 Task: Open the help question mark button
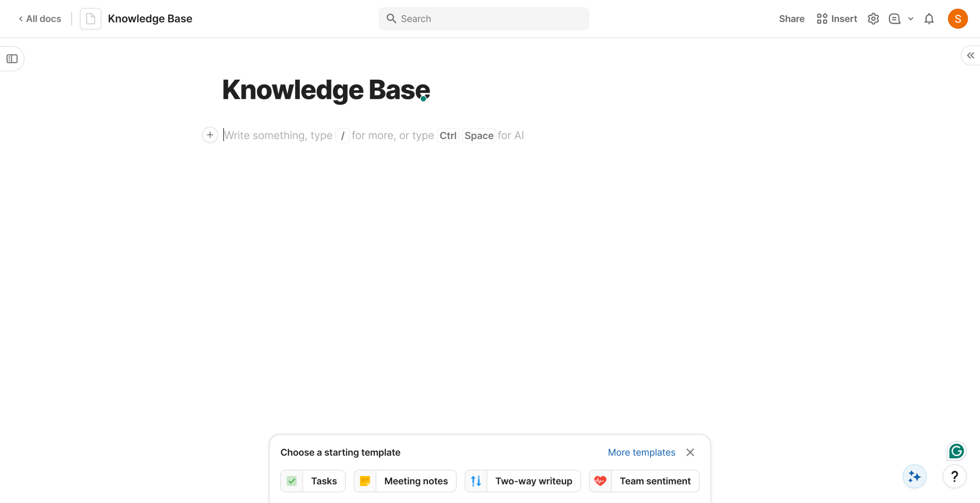pyautogui.click(x=954, y=477)
